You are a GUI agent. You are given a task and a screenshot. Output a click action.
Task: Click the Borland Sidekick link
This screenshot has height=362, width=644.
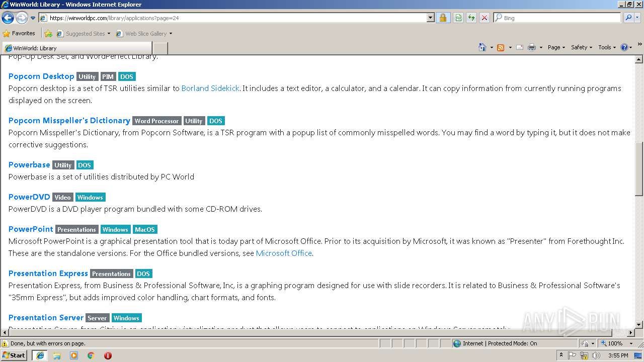click(x=210, y=88)
